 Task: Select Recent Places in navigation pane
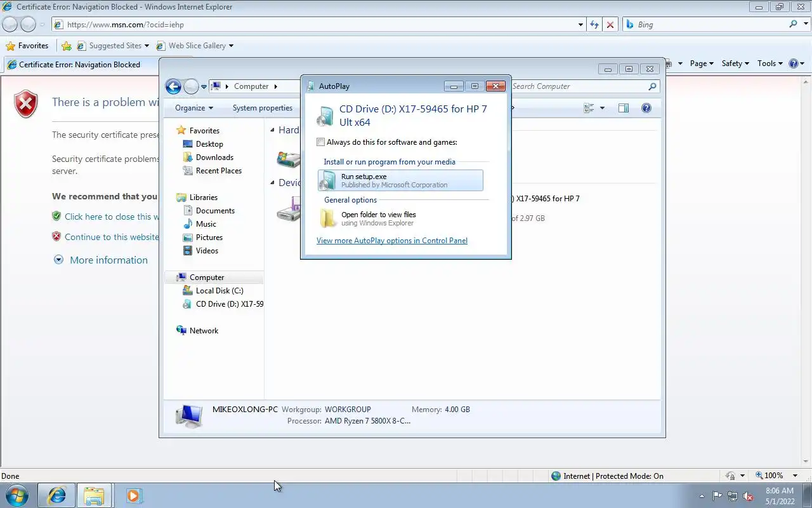tap(219, 171)
